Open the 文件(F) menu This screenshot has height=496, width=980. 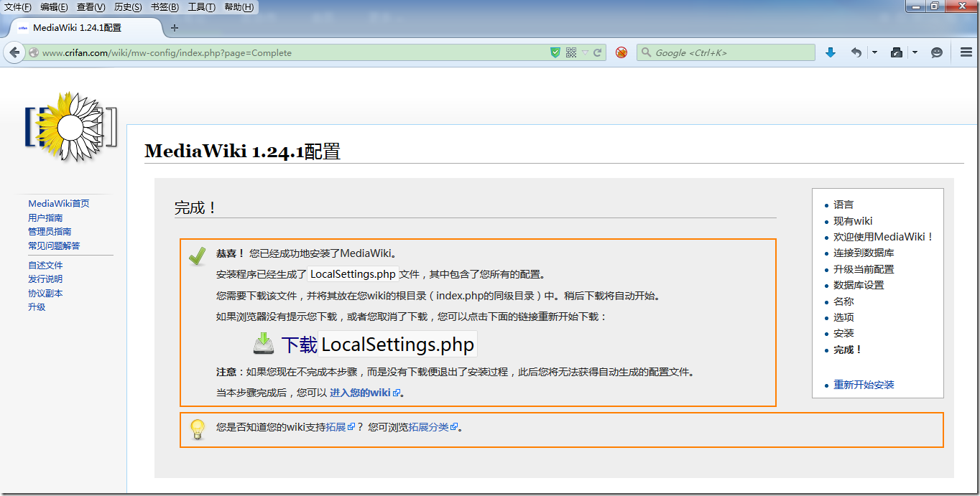18,7
